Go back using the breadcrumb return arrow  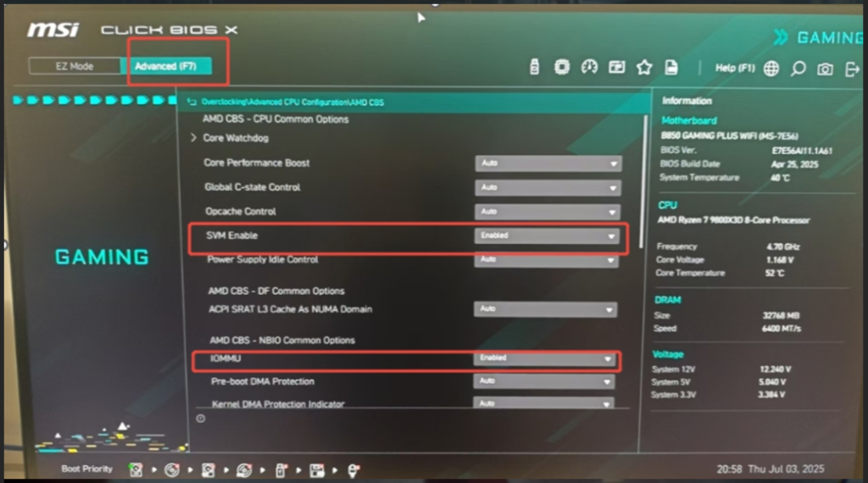192,102
